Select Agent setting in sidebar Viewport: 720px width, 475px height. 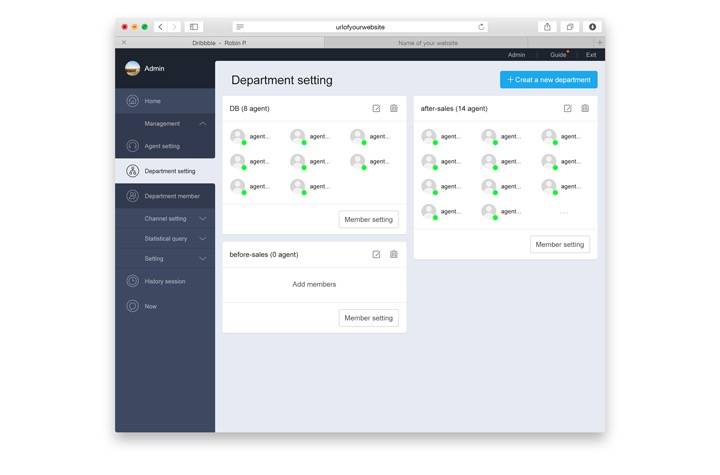click(x=162, y=146)
